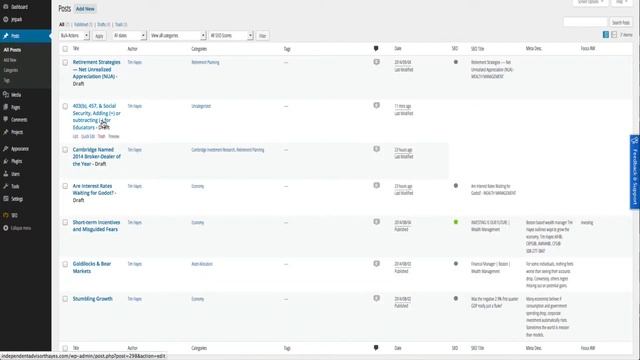Click the grey SEO score dot for Stumbling Growth

(456, 298)
